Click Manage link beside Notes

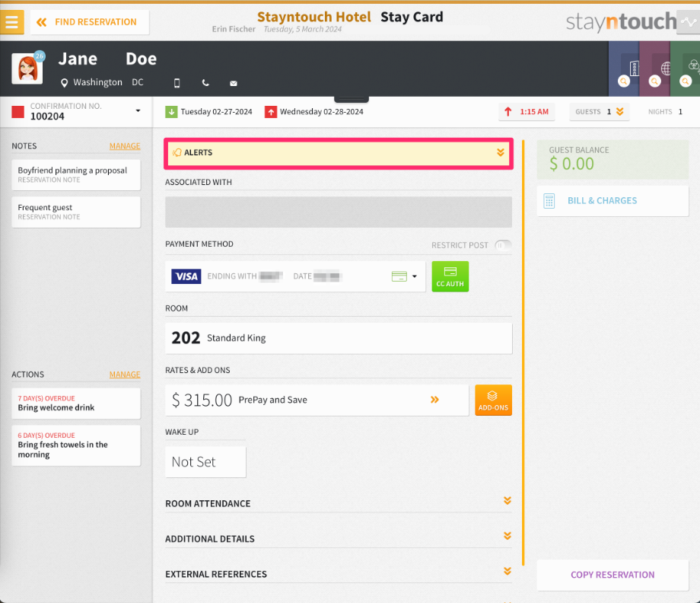(x=125, y=146)
